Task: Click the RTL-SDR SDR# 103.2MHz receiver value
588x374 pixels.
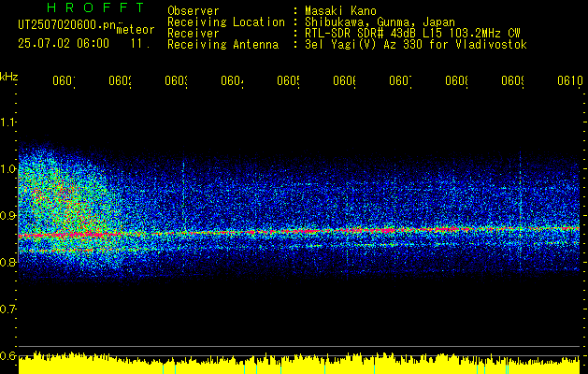Action: pyautogui.click(x=412, y=34)
